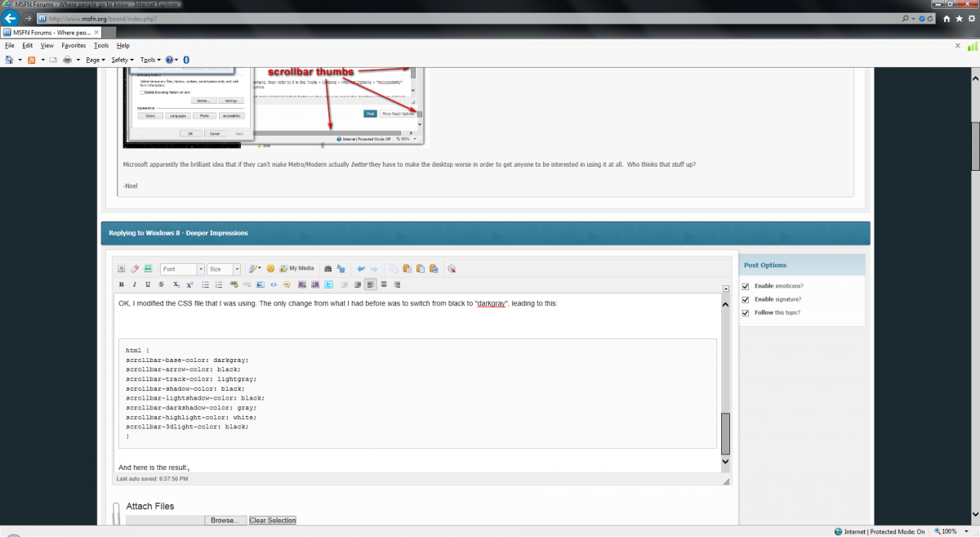Open the Help menu
Image resolution: width=980 pixels, height=537 pixels.
[x=123, y=46]
